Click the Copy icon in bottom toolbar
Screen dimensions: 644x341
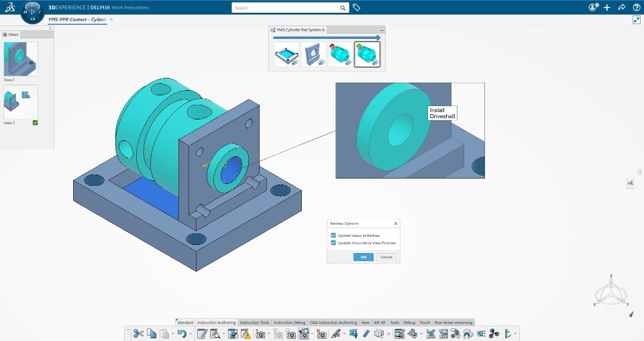click(152, 334)
